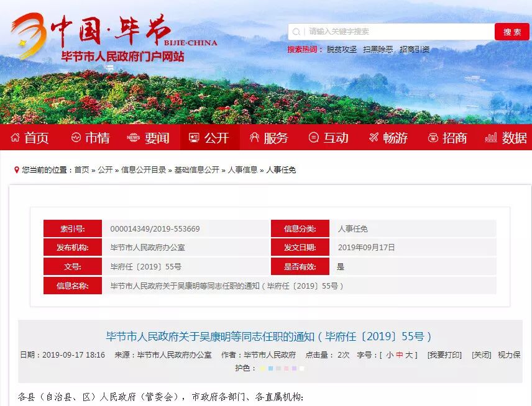Select the pink eye-protection color swatch
Viewport: 532px width, 406px height.
click(x=286, y=368)
